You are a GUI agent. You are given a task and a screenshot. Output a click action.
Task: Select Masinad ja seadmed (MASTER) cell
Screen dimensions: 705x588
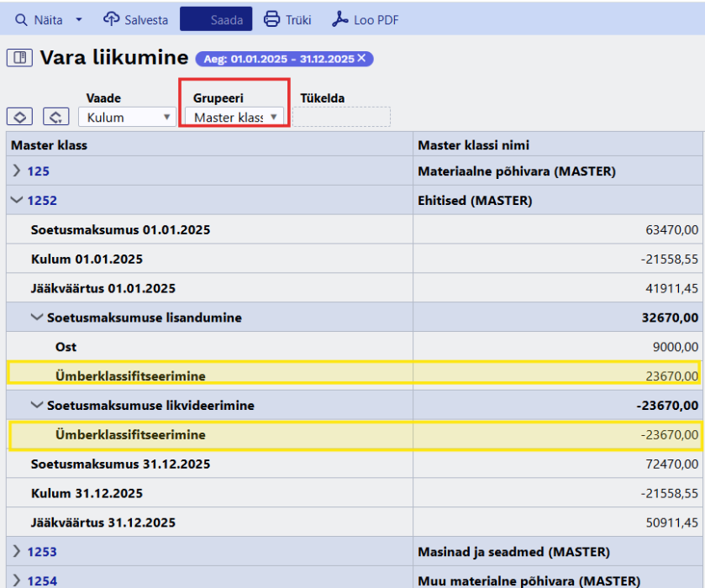[557, 552]
